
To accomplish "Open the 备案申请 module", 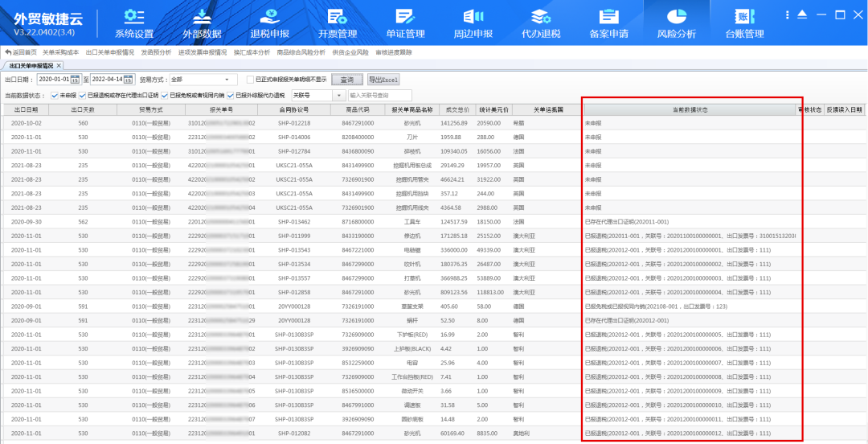I will coord(608,23).
